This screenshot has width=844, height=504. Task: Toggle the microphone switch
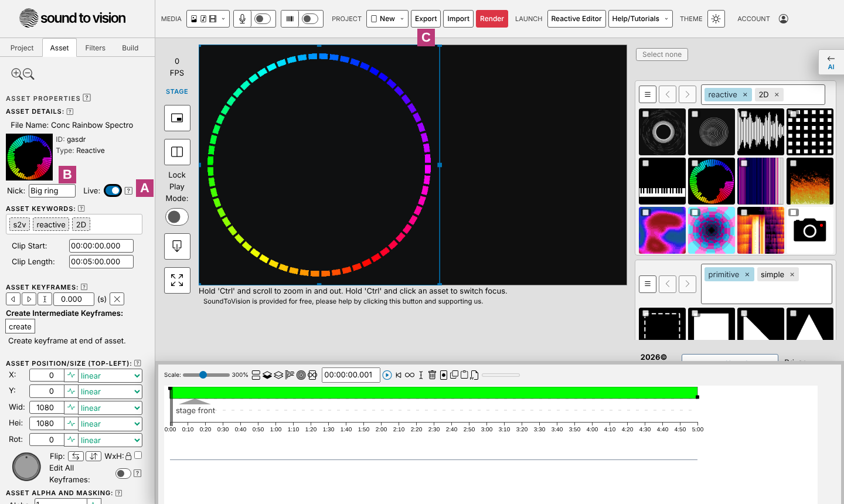pos(262,19)
